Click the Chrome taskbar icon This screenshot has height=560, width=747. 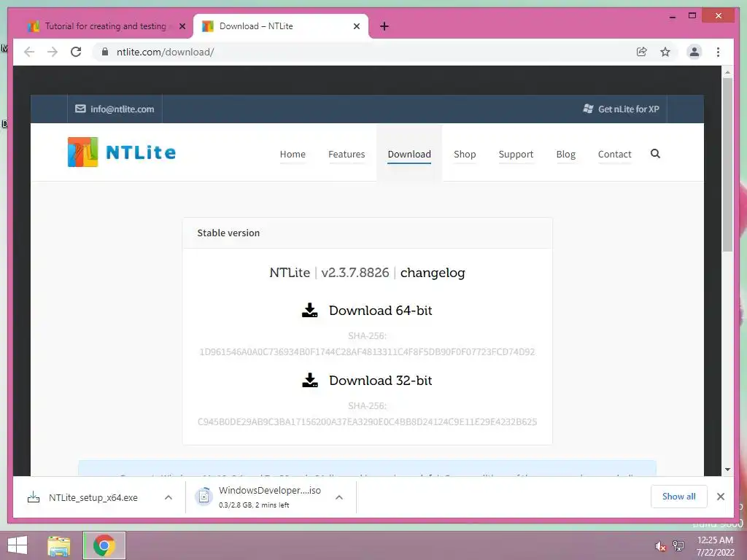tap(104, 545)
